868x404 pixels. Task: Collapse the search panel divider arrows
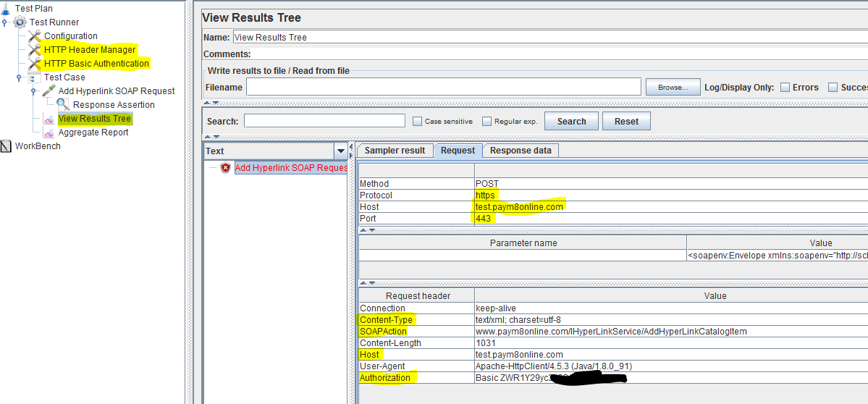pos(211,137)
